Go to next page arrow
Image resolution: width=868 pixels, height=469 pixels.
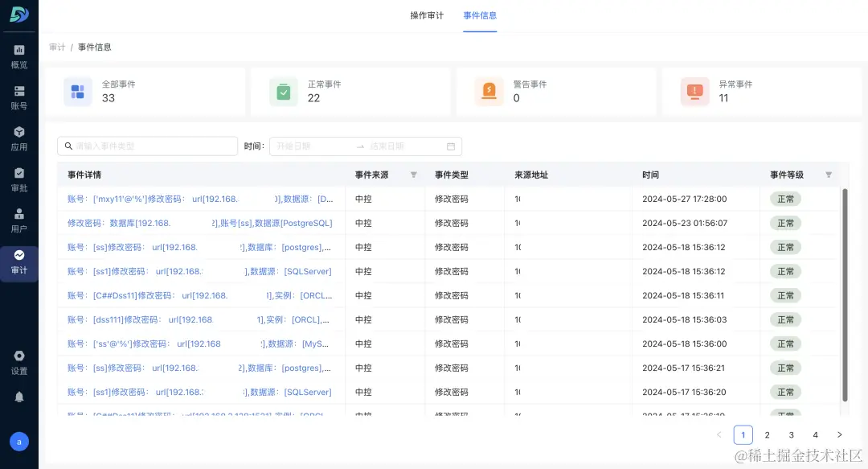coord(839,434)
